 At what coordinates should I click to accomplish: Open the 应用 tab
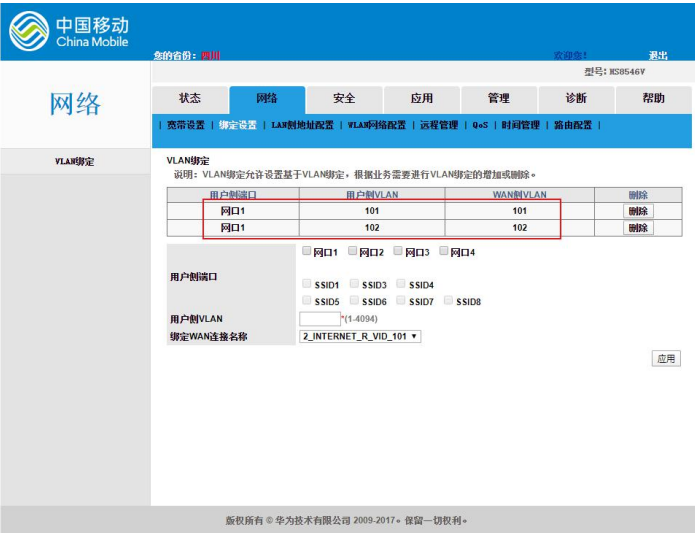[422, 99]
